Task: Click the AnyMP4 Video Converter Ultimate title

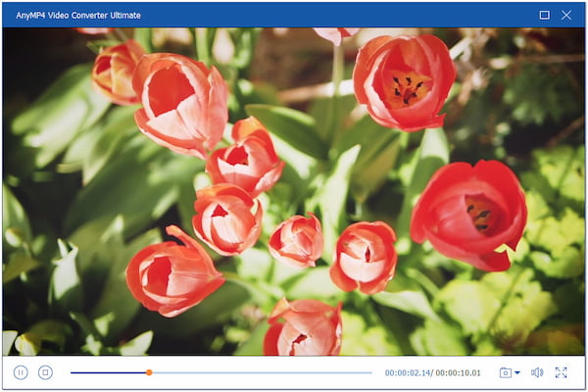Action: 78,15
